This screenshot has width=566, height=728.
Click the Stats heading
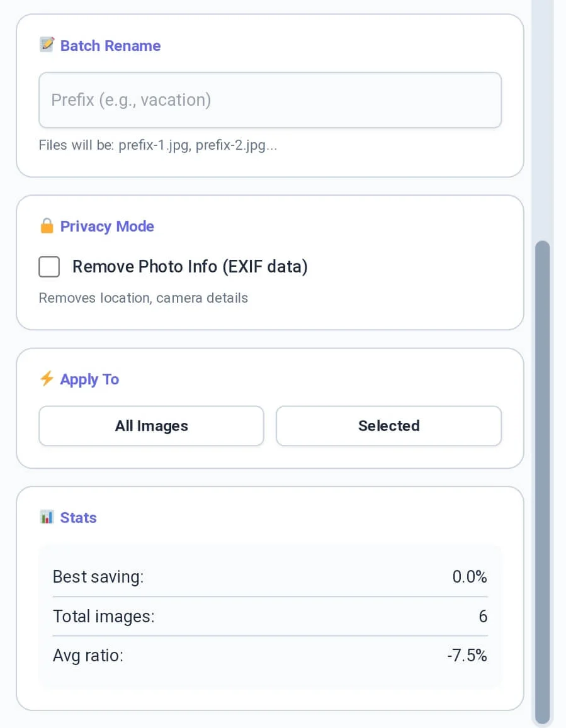tap(78, 517)
